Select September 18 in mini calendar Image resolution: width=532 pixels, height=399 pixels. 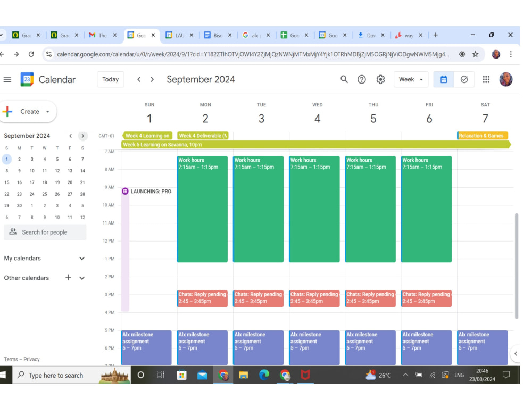pyautogui.click(x=45, y=182)
